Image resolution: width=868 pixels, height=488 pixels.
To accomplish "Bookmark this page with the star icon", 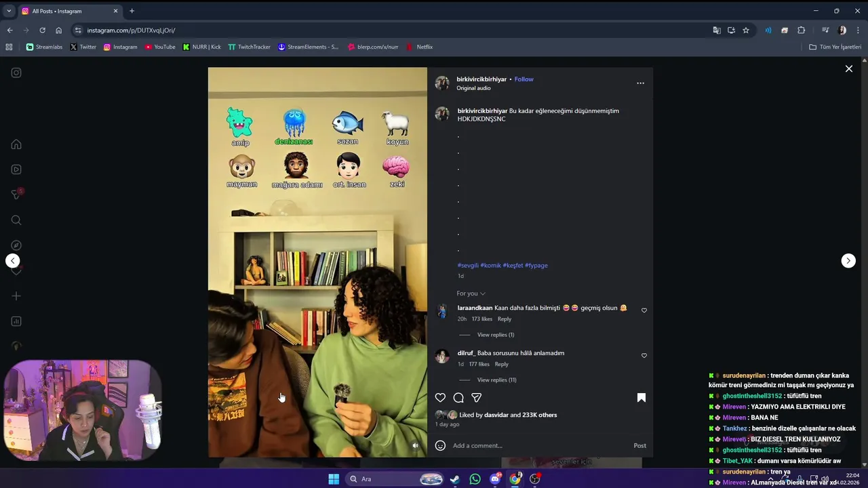I will click(x=746, y=30).
